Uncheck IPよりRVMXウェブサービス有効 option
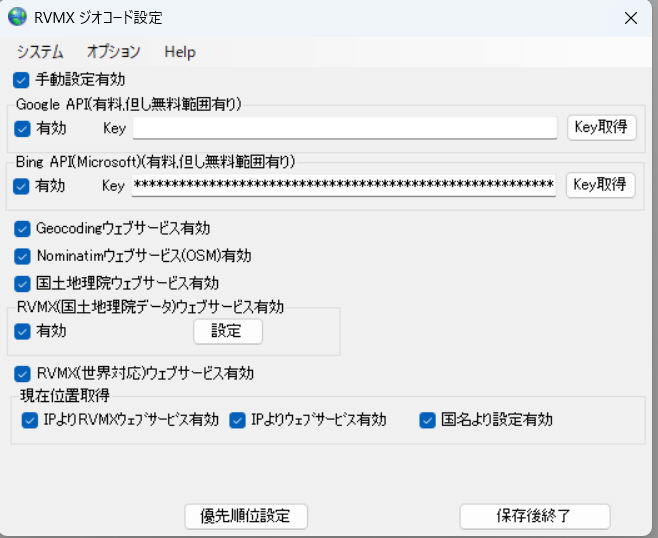Screen dimensions: 658x538 [x=29, y=420]
